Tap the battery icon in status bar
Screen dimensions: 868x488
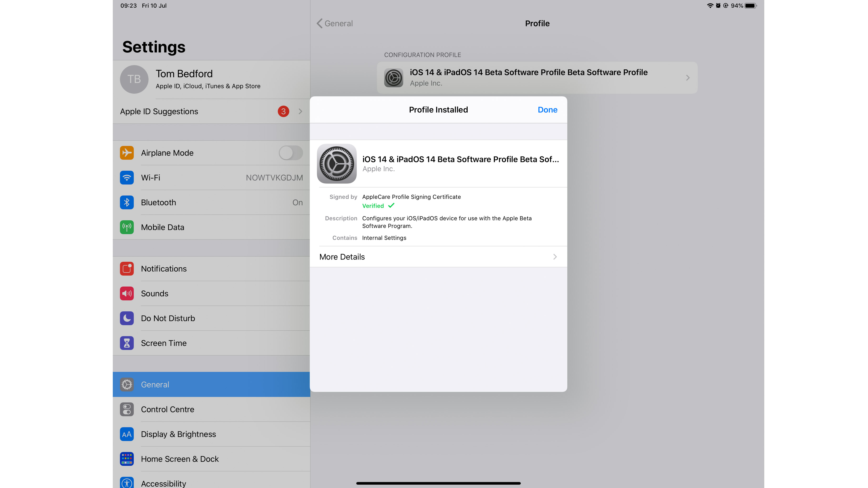pos(751,6)
